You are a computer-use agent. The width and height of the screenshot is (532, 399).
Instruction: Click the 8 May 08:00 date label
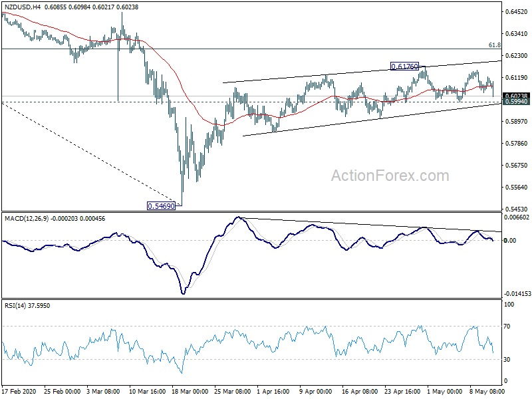tap(487, 391)
